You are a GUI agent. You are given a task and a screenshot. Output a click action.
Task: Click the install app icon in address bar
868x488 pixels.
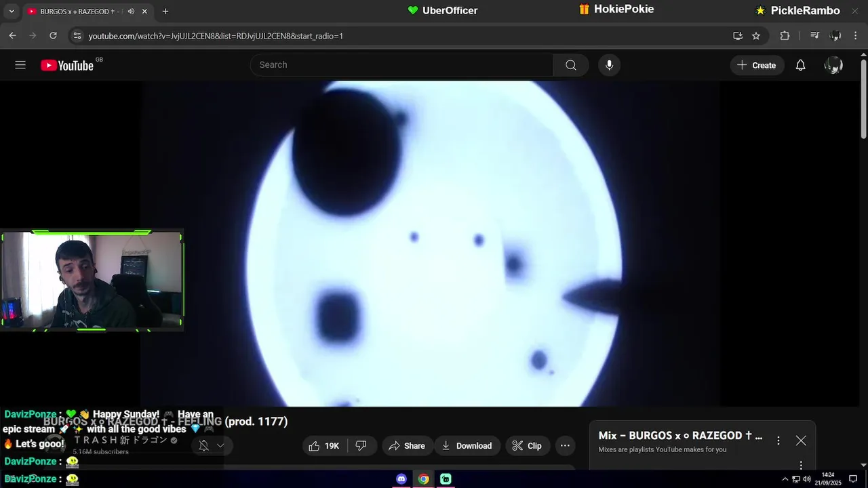[x=738, y=36]
